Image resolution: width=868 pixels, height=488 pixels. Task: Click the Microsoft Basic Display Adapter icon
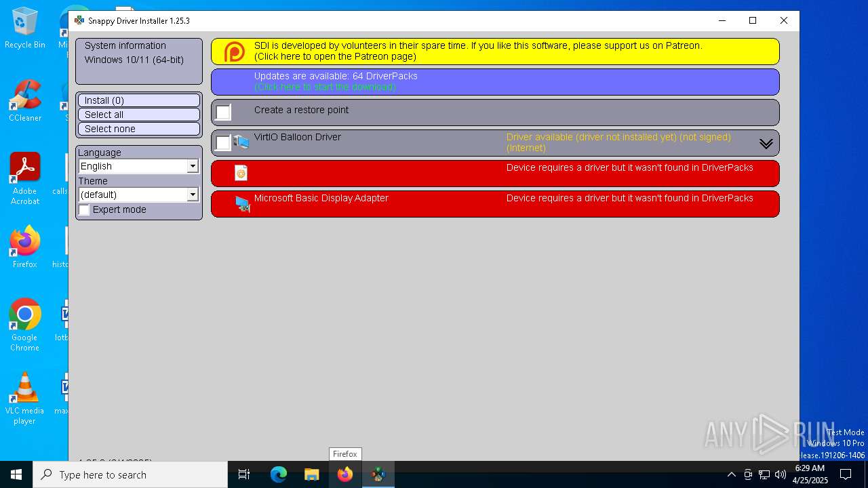242,203
